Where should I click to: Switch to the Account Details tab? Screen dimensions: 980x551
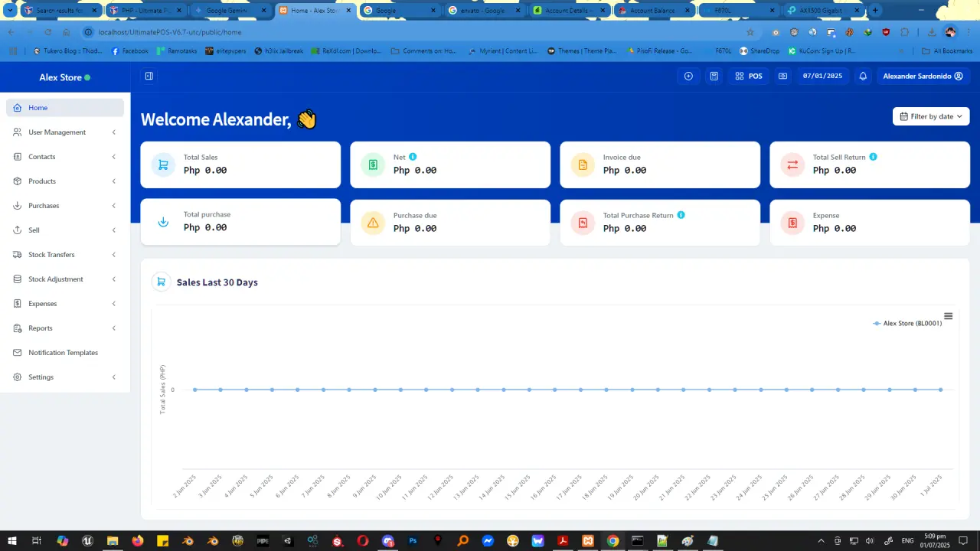pyautogui.click(x=568, y=11)
